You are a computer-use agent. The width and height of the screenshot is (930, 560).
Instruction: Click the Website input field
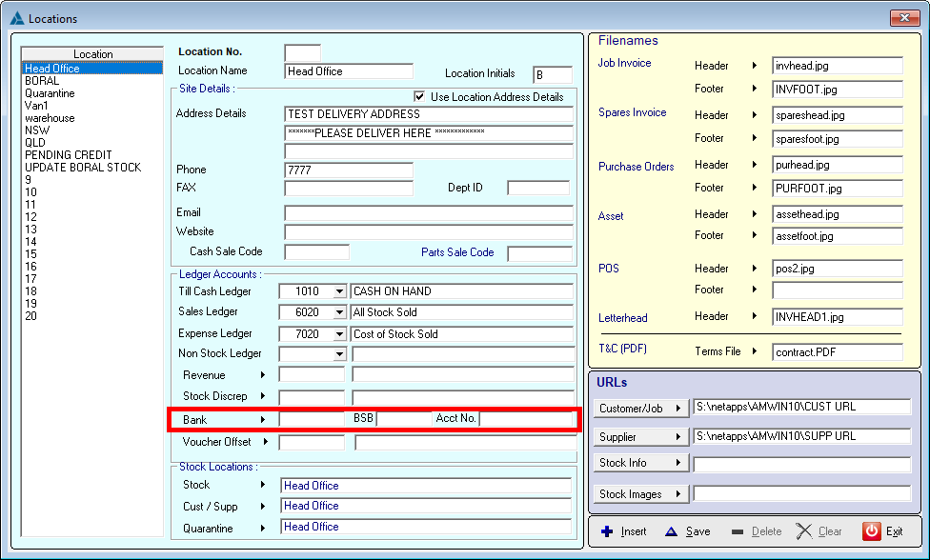(x=429, y=232)
